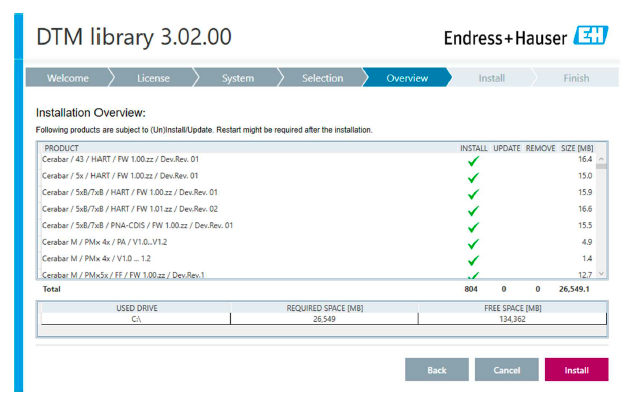Open the Welcome wizard step
The image size is (634, 416).
[68, 78]
